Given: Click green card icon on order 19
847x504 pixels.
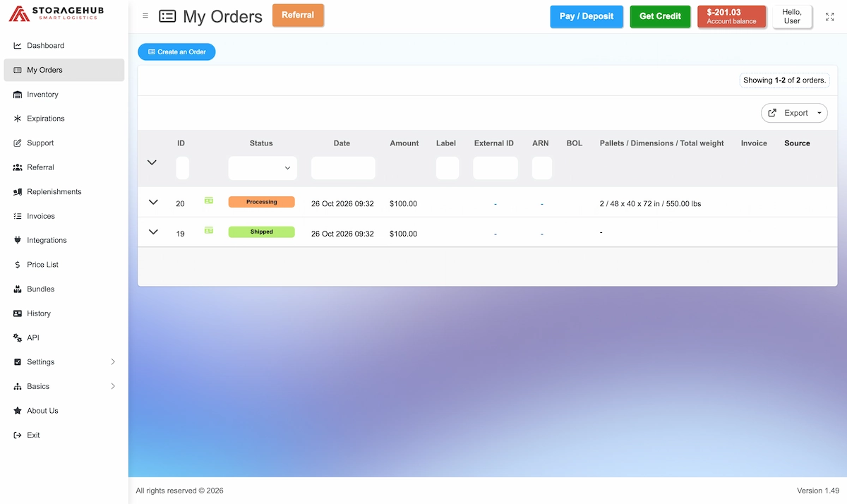Looking at the screenshot, I should tap(209, 230).
